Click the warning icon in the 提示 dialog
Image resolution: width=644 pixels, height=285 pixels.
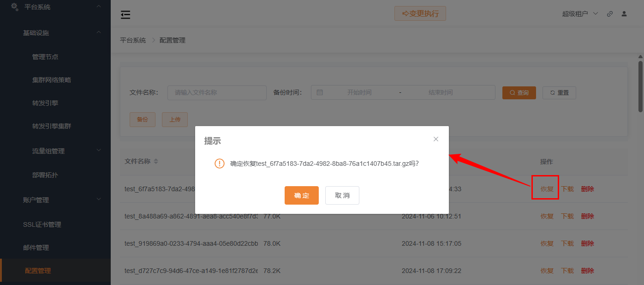point(220,163)
